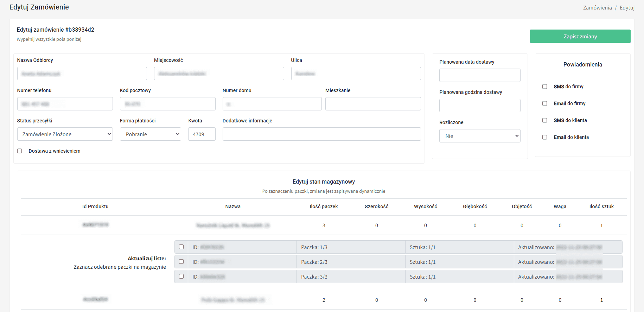644x312 pixels.
Task: Expand the Forma płatności dropdown
Action: (150, 134)
